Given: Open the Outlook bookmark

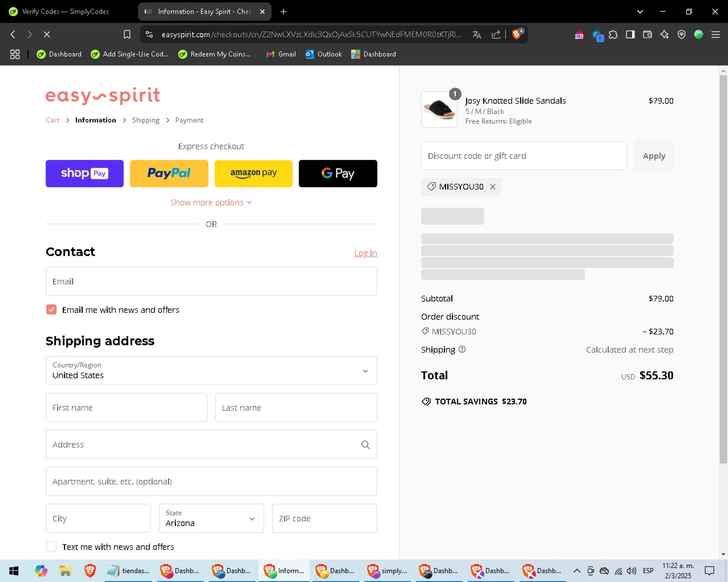Looking at the screenshot, I should pyautogui.click(x=324, y=54).
